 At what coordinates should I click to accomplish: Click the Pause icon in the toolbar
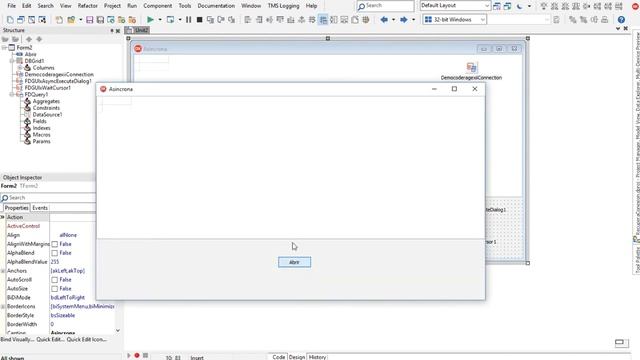(x=189, y=20)
